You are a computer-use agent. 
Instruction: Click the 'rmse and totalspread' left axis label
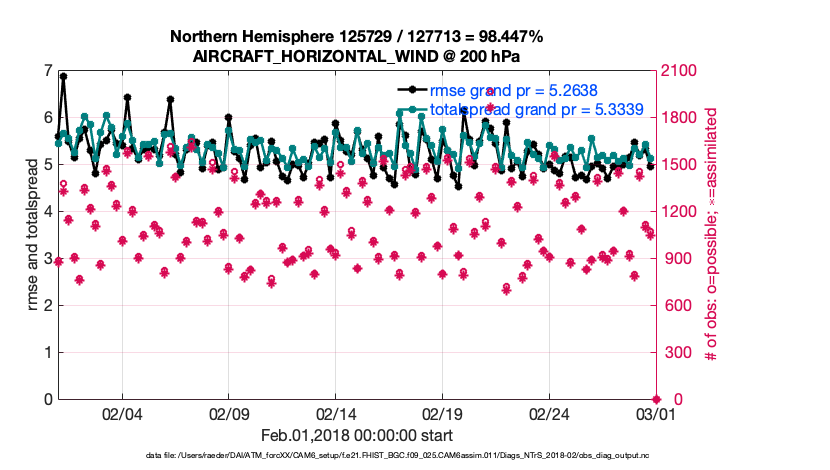32,234
